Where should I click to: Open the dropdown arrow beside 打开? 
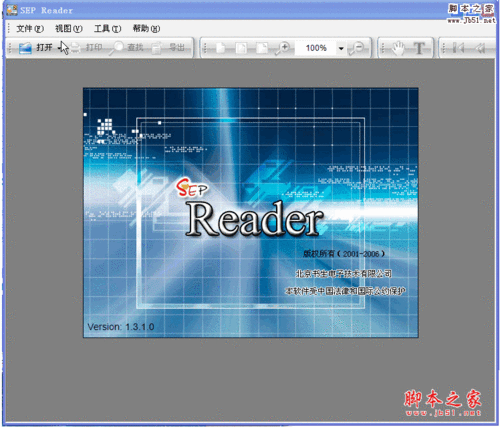(60, 48)
